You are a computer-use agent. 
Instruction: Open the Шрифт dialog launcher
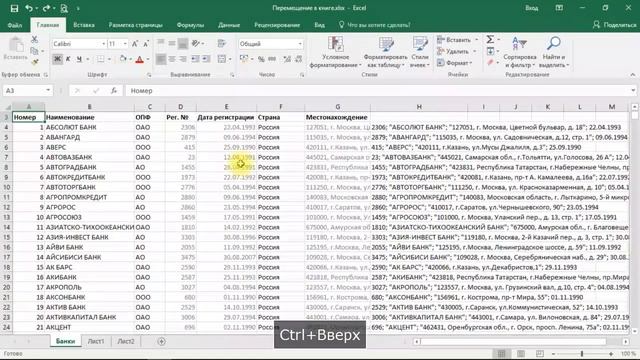pyautogui.click(x=149, y=75)
